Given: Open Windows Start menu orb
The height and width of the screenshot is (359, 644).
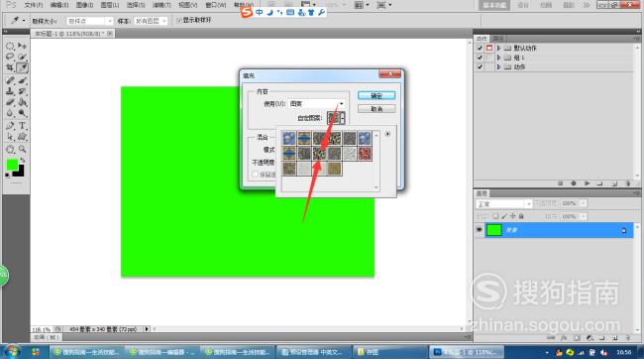Looking at the screenshot, I should [12, 352].
